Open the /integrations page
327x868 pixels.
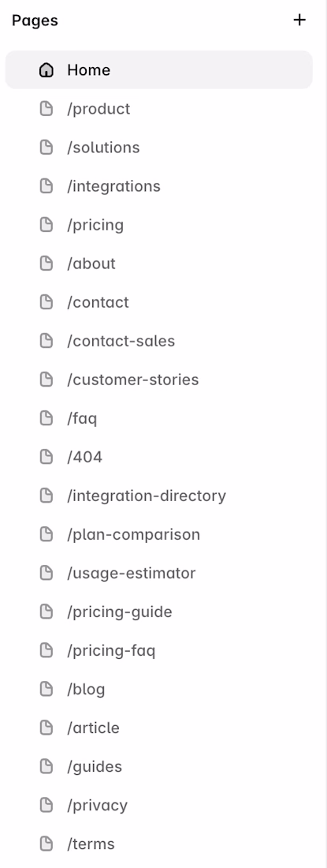tap(159, 186)
